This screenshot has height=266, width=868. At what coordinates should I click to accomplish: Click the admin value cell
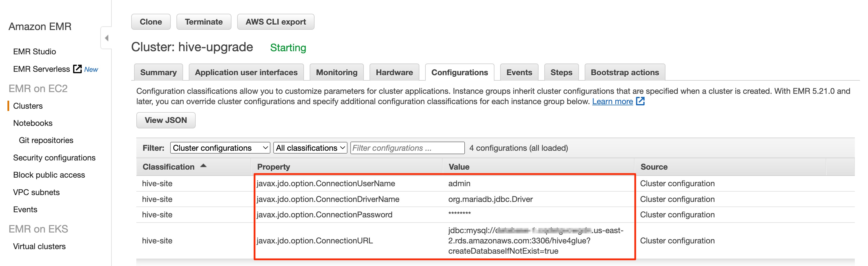pos(459,184)
